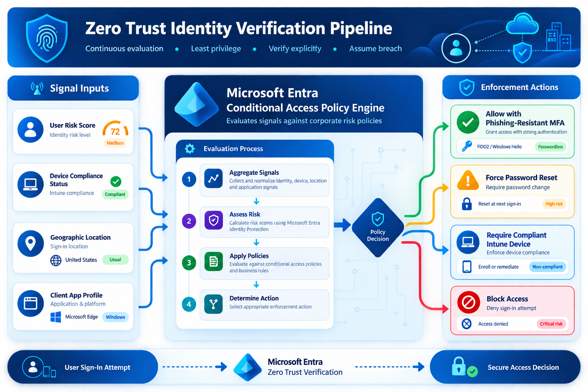This screenshot has width=588, height=392.
Task: Click the Assess Risk step title
Action: [245, 214]
